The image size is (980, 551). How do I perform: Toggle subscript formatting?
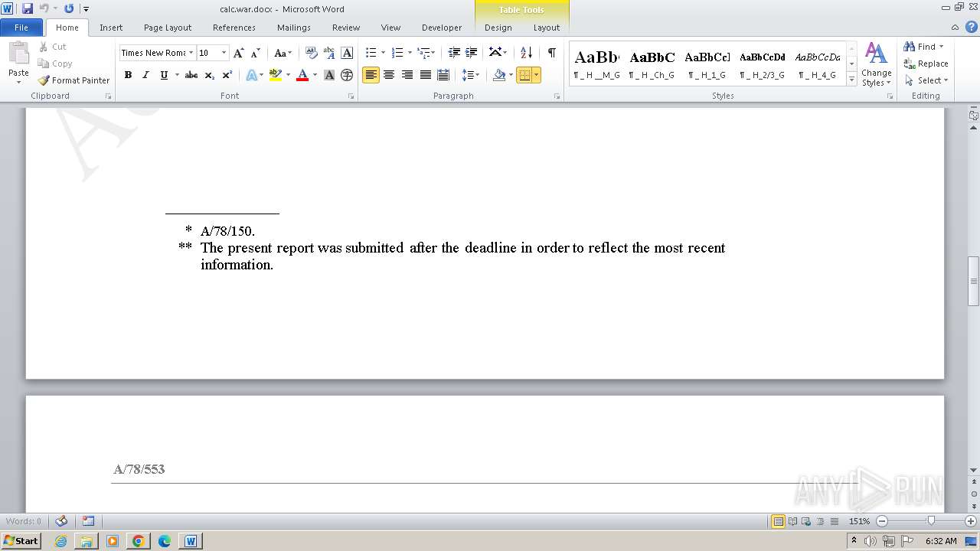pos(209,75)
